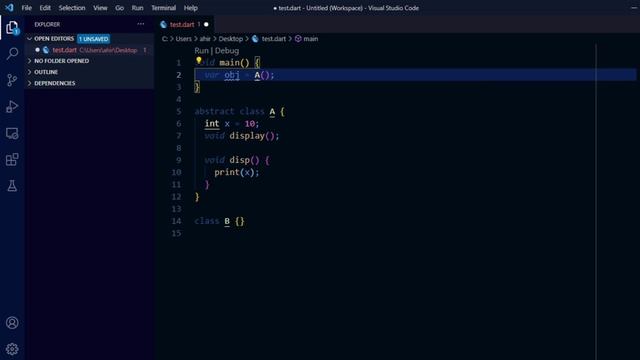Click the Users breadcrumb segment
The height and width of the screenshot is (360, 640).
click(x=184, y=39)
